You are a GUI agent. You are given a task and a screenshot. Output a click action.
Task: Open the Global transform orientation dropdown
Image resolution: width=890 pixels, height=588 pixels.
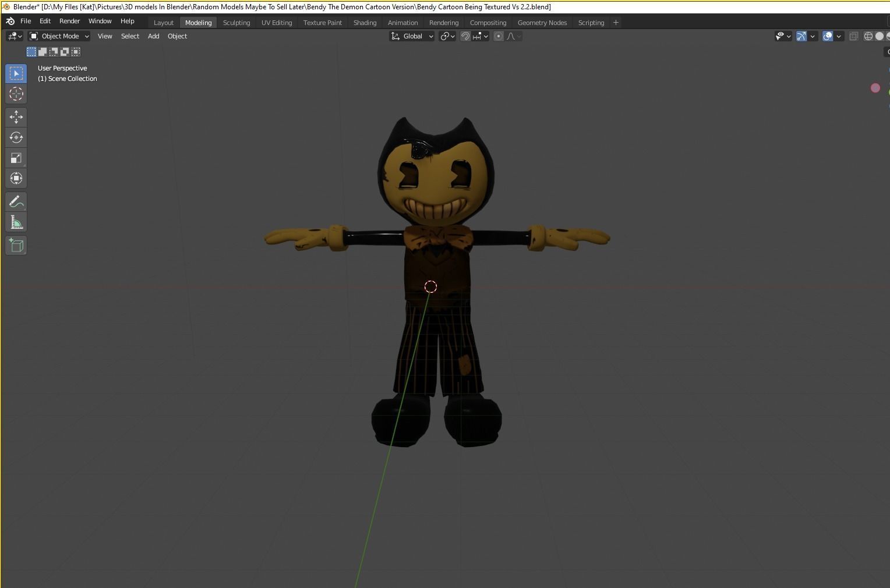(x=412, y=36)
